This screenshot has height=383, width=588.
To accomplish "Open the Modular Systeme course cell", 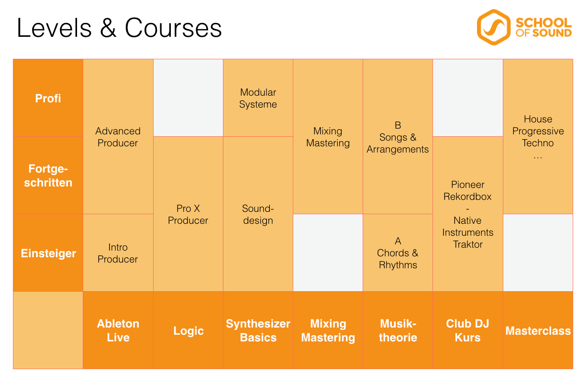I will pyautogui.click(x=258, y=98).
